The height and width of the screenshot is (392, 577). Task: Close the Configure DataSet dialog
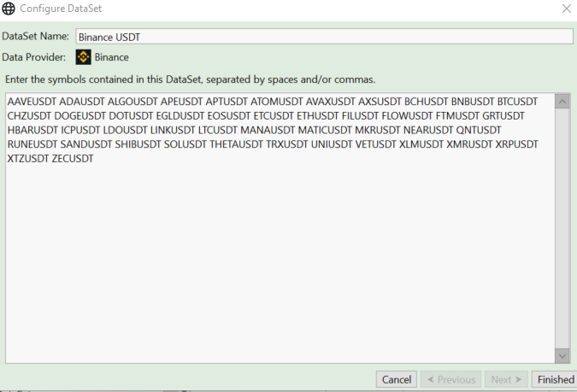(x=566, y=9)
